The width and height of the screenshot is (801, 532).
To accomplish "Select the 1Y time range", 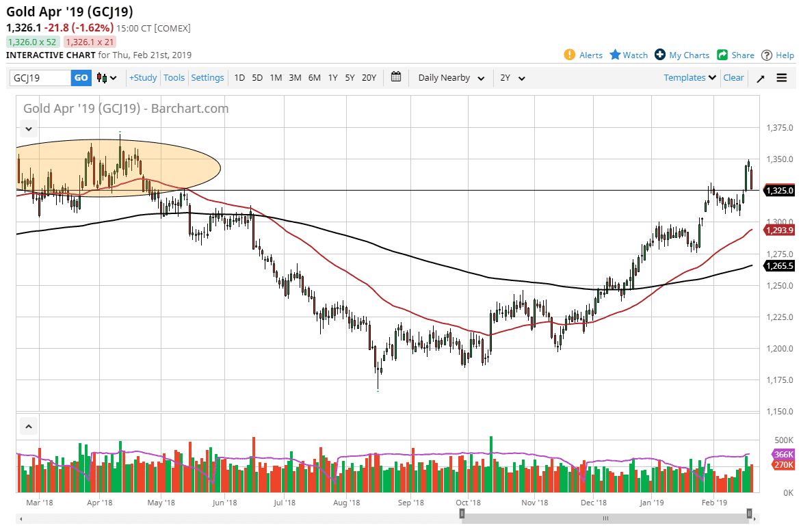I will coord(332,77).
